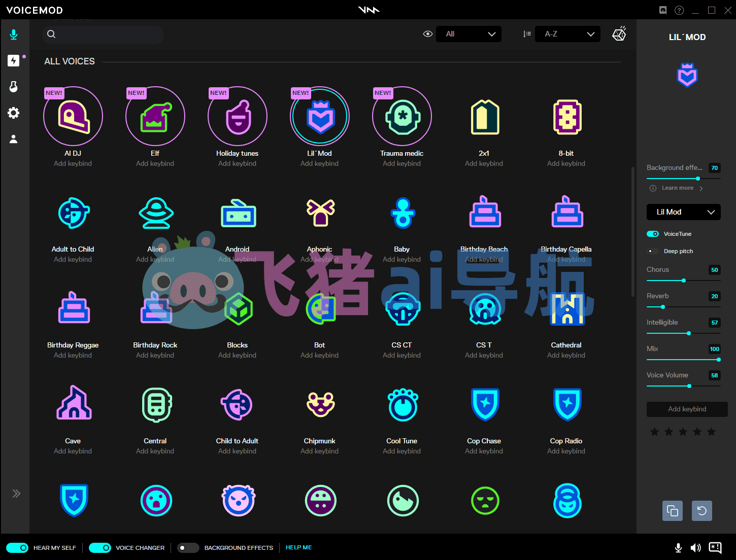This screenshot has width=736, height=560.
Task: Click the Help Me link
Action: 299,548
